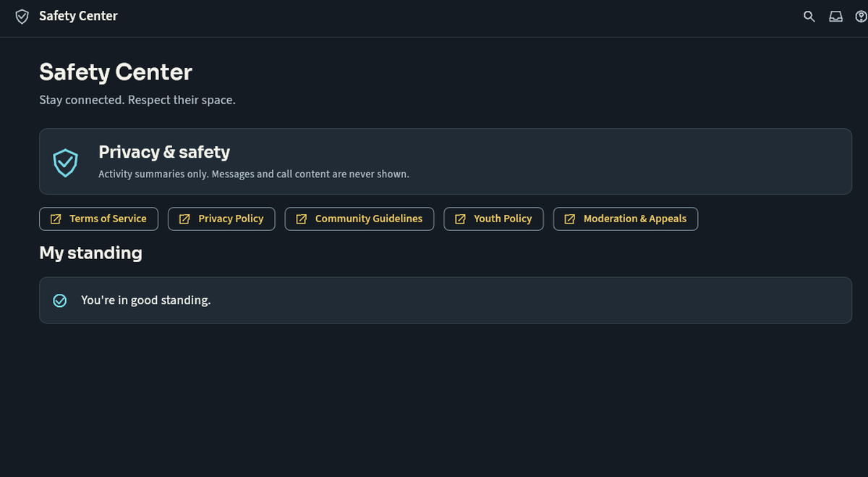
Task: Click external-link icon beside Moderation & Appeals
Action: [569, 219]
